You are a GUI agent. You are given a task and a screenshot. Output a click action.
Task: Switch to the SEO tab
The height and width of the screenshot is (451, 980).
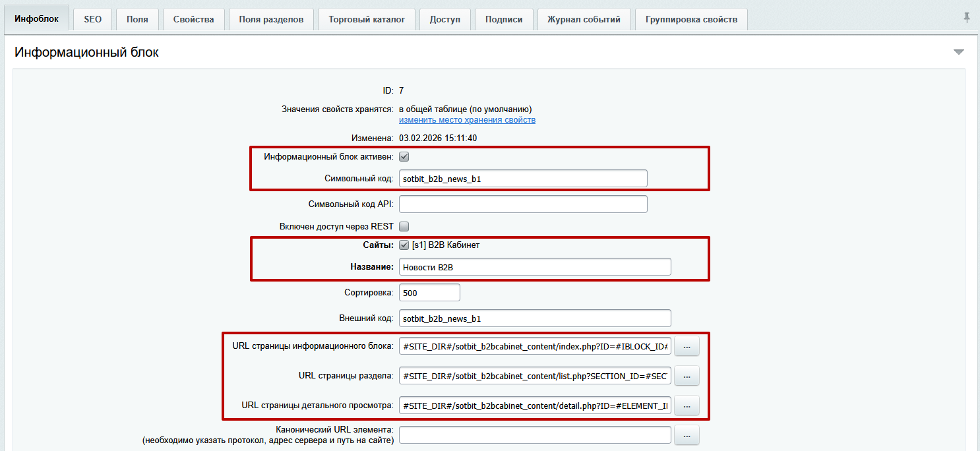click(92, 18)
